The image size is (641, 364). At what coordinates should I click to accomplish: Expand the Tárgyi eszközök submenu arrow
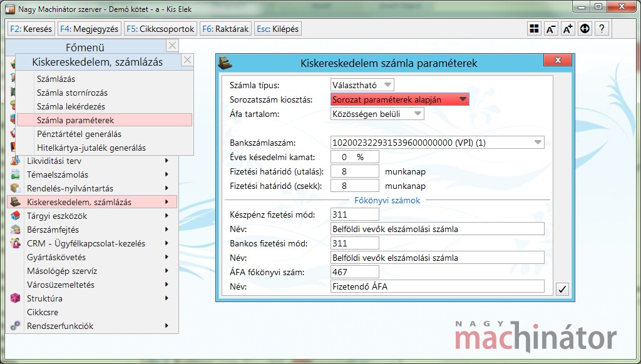[x=167, y=216]
